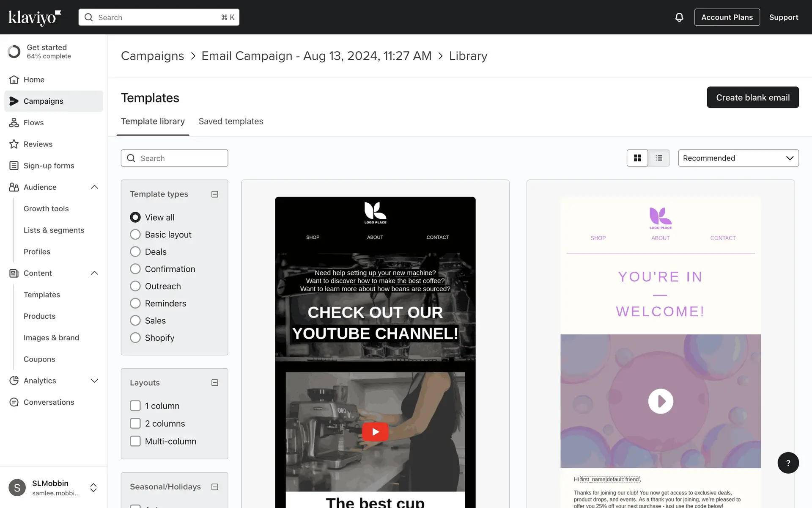812x508 pixels.
Task: Switch to list view icon
Action: [659, 158]
